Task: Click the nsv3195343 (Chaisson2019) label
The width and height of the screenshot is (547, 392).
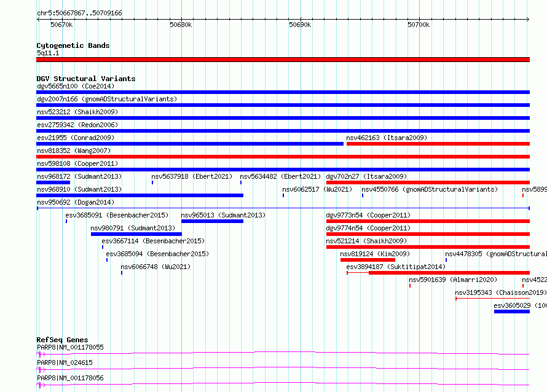Action: (501, 292)
